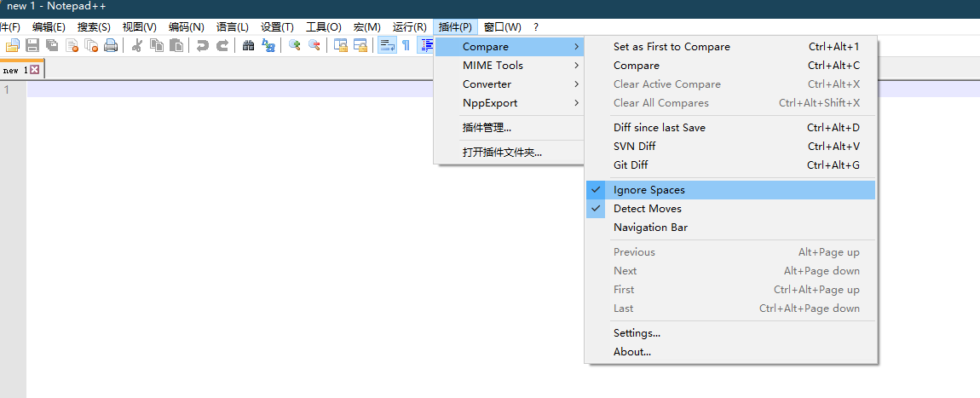Choose 打开插件文件夹... menu entry
980x398 pixels.
click(x=510, y=153)
